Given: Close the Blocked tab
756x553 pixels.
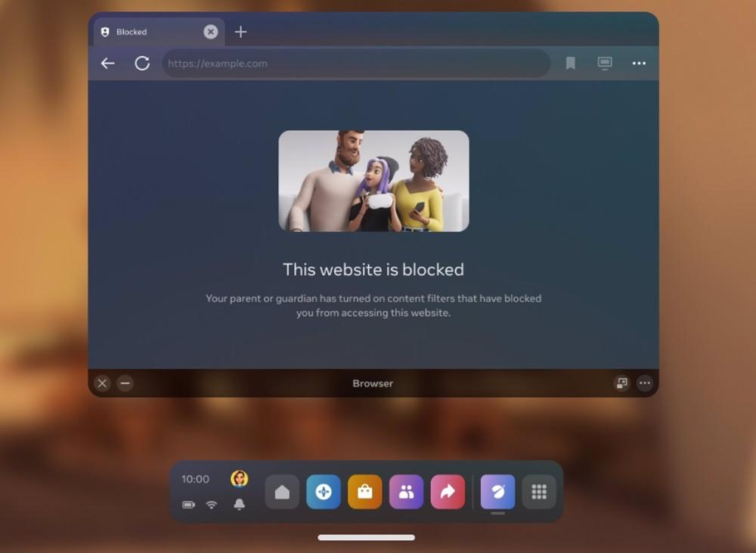Looking at the screenshot, I should tap(211, 32).
